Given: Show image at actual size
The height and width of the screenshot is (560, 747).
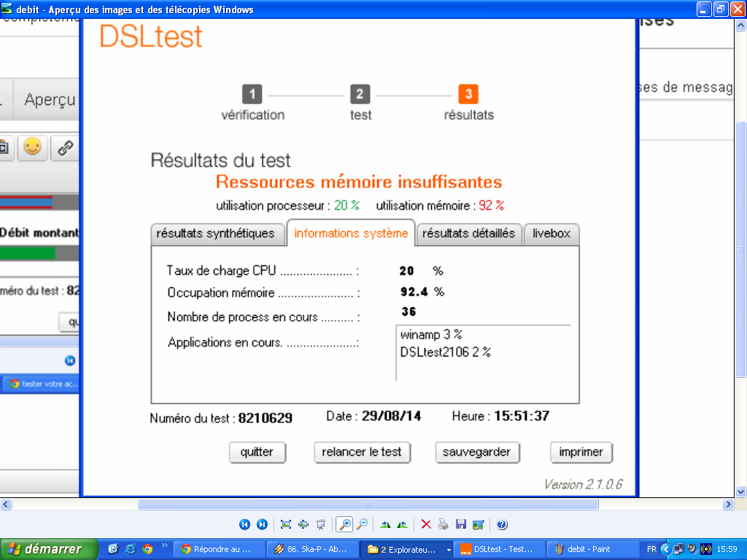Looking at the screenshot, I should (303, 524).
